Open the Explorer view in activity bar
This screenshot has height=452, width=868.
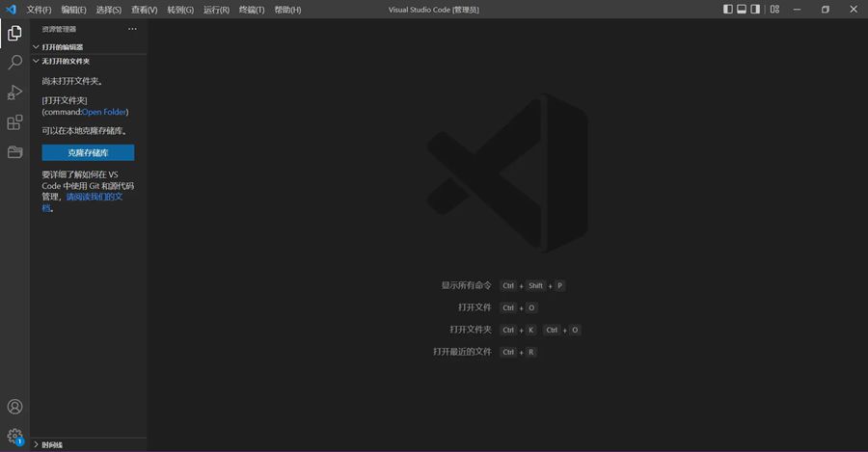coord(14,34)
